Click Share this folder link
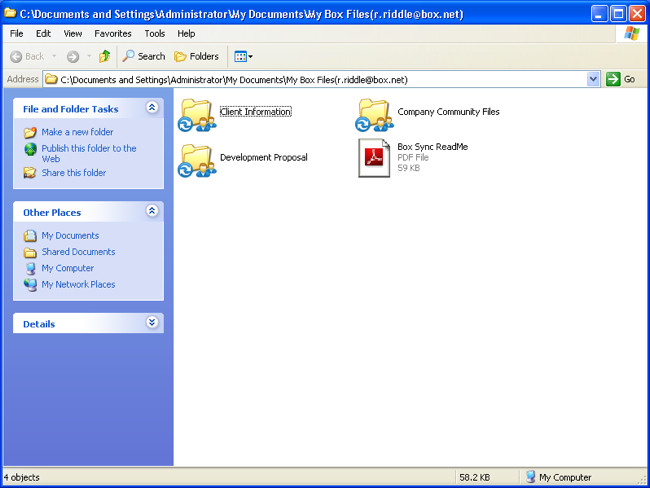Viewport: 650px width, 488px height. [74, 172]
